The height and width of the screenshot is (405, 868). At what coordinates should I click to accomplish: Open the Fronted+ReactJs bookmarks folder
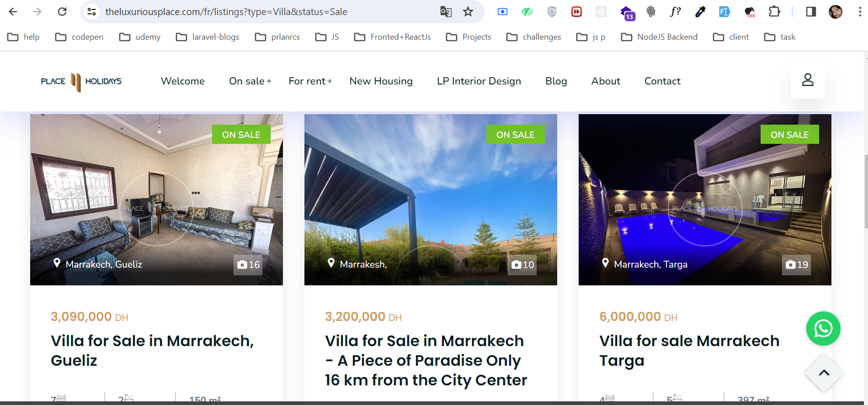tap(393, 37)
